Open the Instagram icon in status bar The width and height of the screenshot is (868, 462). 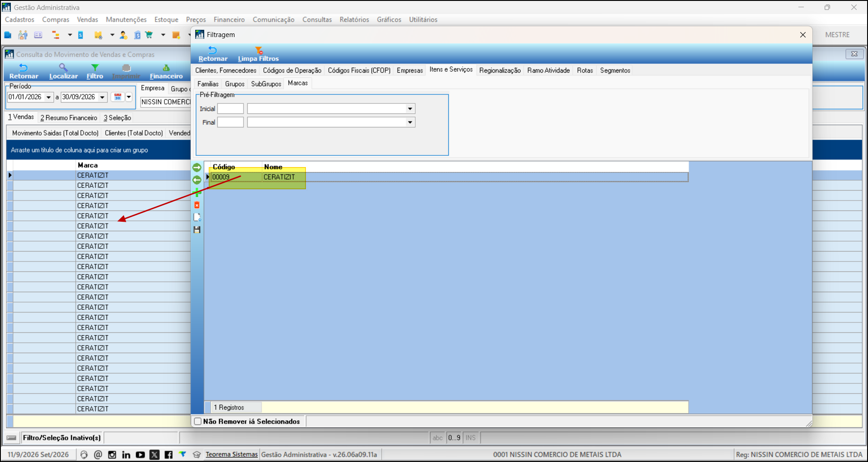[x=112, y=455]
